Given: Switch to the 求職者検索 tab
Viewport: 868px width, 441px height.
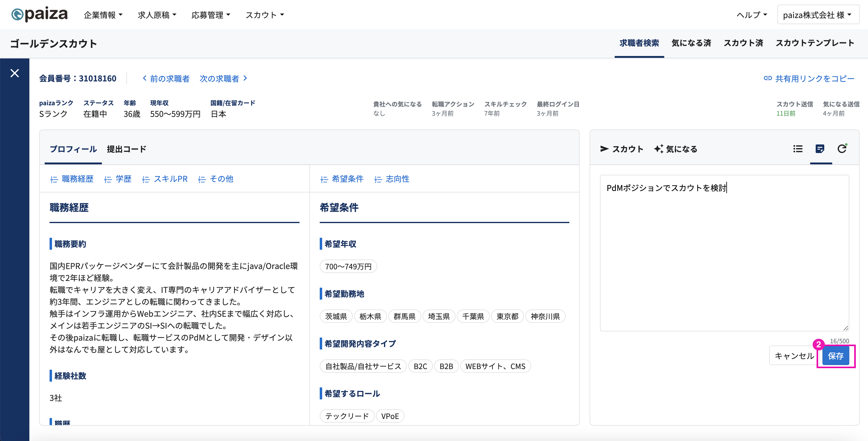Looking at the screenshot, I should pos(639,43).
